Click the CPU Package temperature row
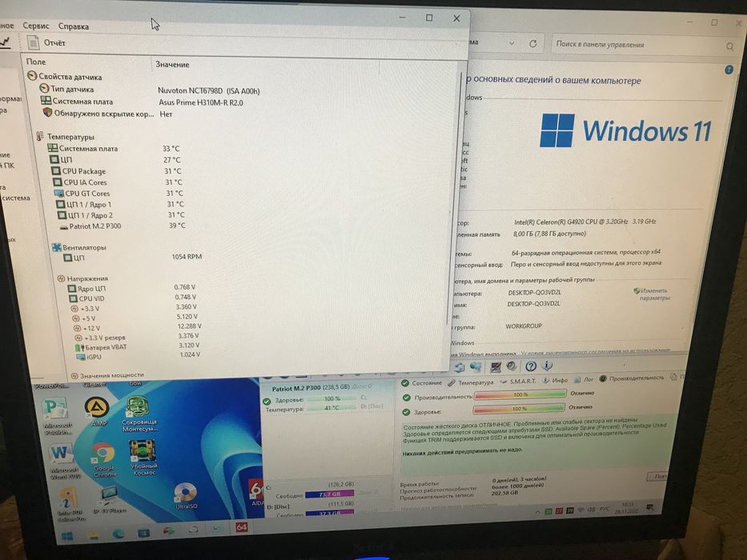This screenshot has width=747, height=560. [x=117, y=171]
